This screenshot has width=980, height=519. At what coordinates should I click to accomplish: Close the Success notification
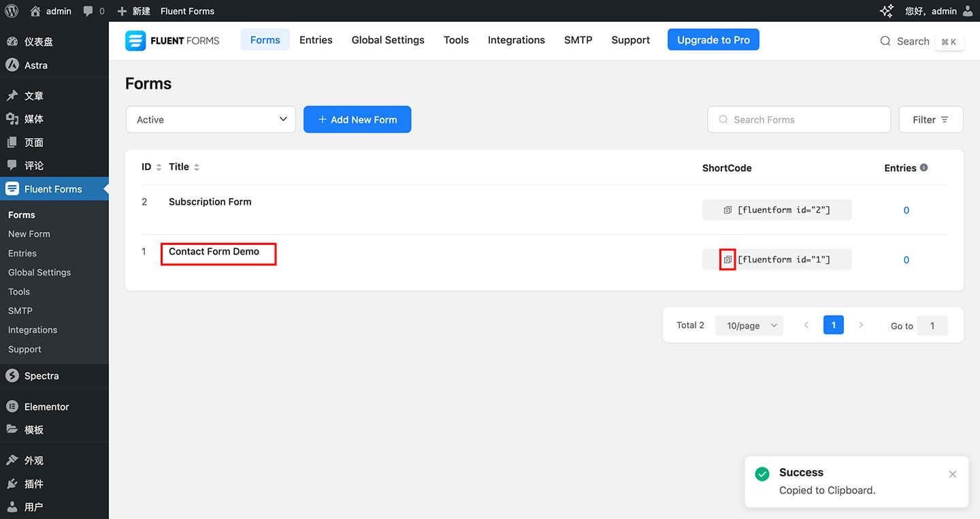point(953,474)
